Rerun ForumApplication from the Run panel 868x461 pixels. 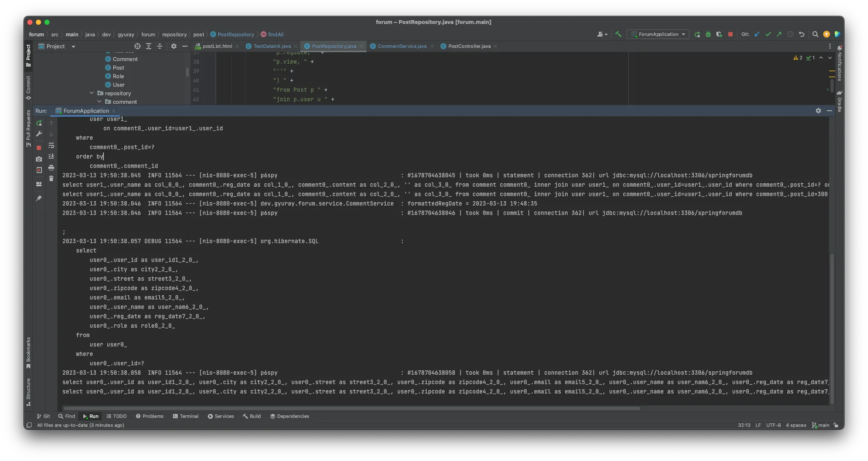[x=39, y=123]
